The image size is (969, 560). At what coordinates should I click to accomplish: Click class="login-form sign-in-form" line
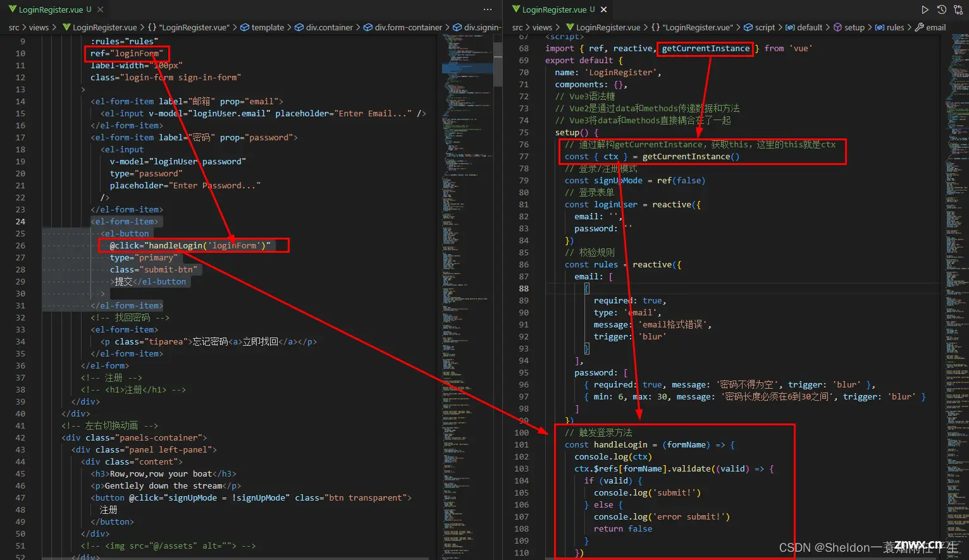point(166,78)
